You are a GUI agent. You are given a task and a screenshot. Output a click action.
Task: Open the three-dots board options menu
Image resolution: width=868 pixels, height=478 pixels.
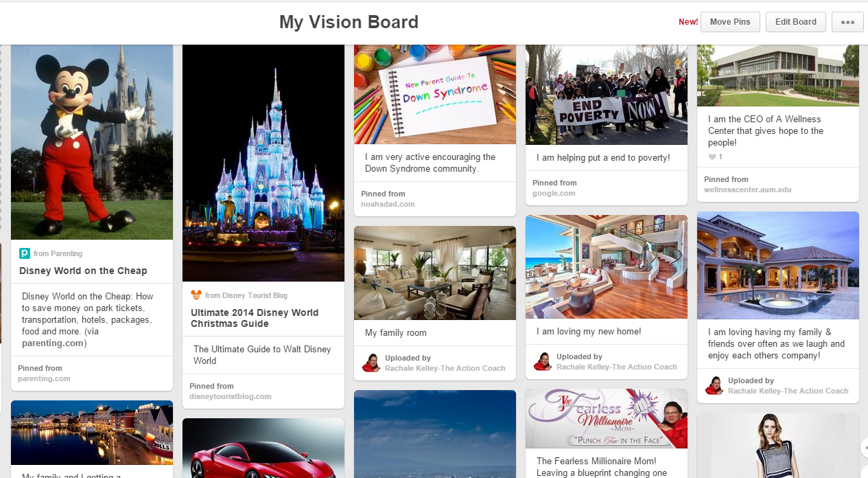coord(847,22)
